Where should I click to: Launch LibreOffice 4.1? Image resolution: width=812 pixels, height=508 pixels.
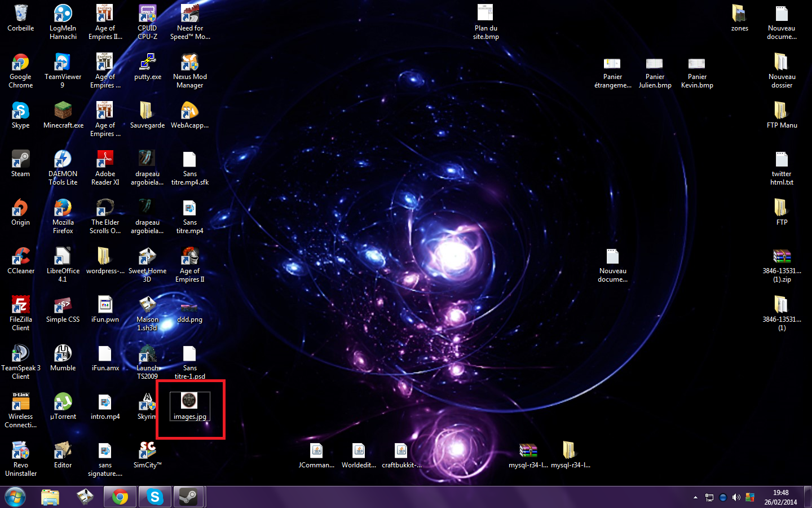tap(63, 265)
